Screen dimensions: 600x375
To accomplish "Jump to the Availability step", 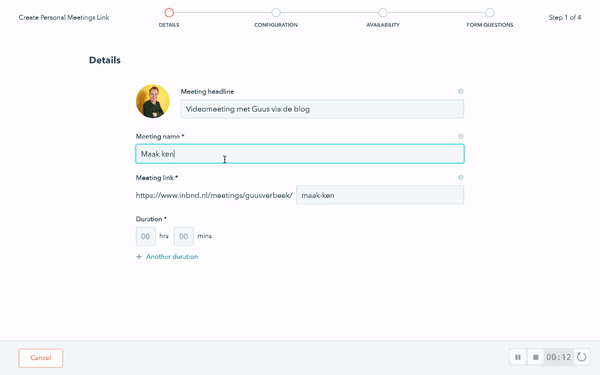I will click(383, 13).
